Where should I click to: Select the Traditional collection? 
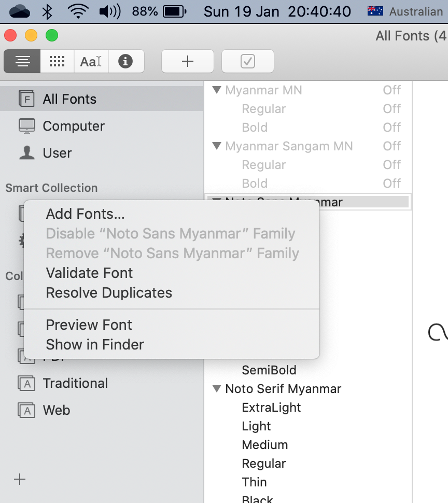click(75, 383)
